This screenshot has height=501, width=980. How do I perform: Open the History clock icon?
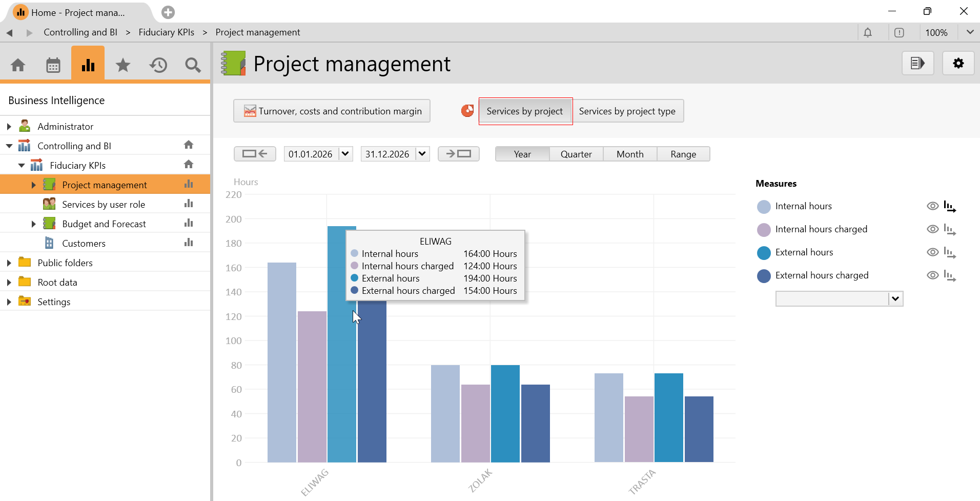158,65
